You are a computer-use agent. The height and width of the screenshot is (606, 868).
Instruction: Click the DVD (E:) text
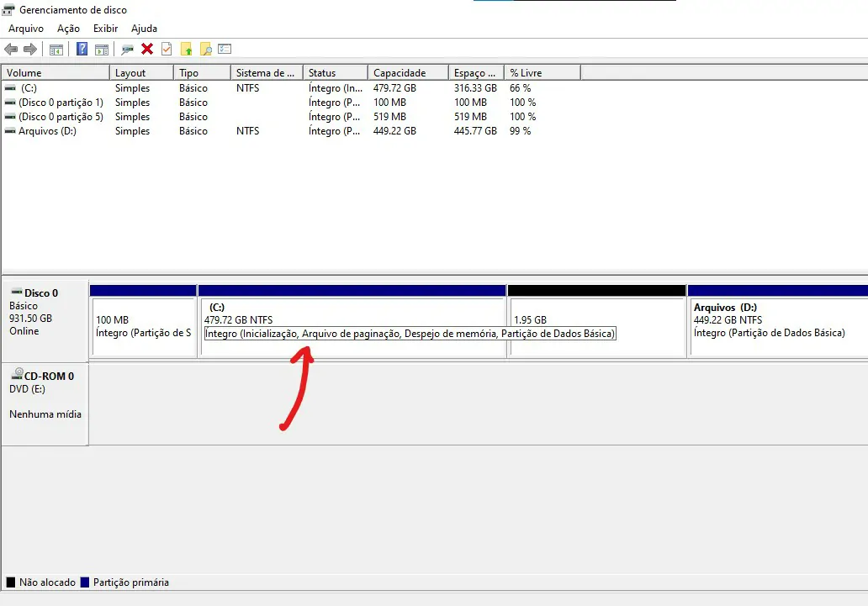click(x=27, y=389)
